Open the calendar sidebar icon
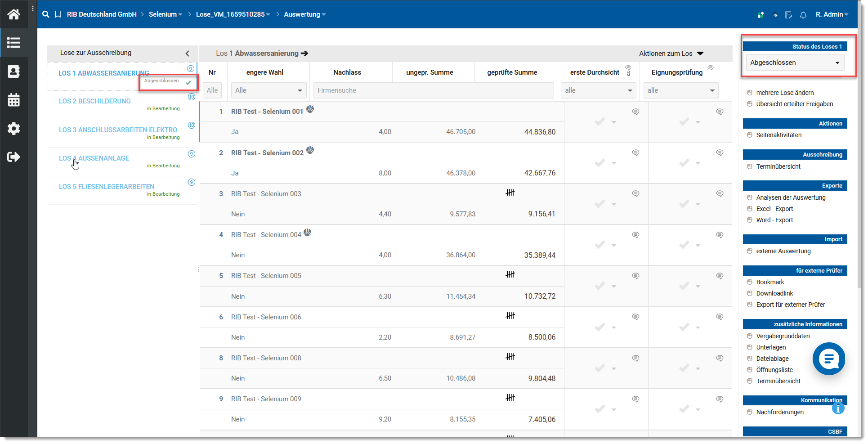This screenshot has width=868, height=444. coord(13,100)
